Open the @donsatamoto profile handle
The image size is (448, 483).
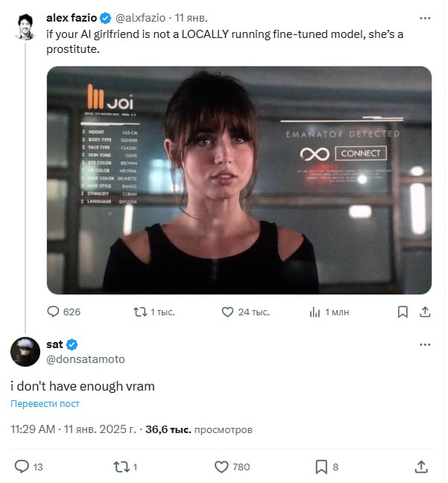click(x=86, y=359)
